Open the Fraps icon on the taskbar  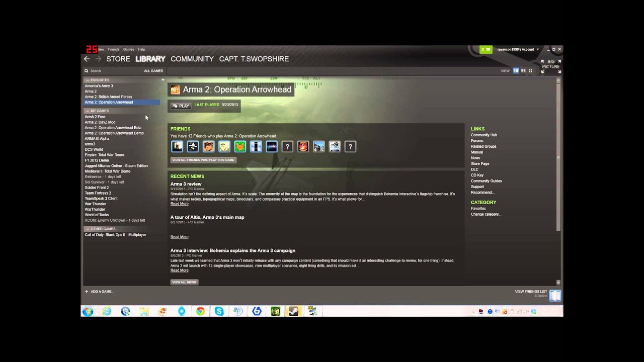coord(312,311)
